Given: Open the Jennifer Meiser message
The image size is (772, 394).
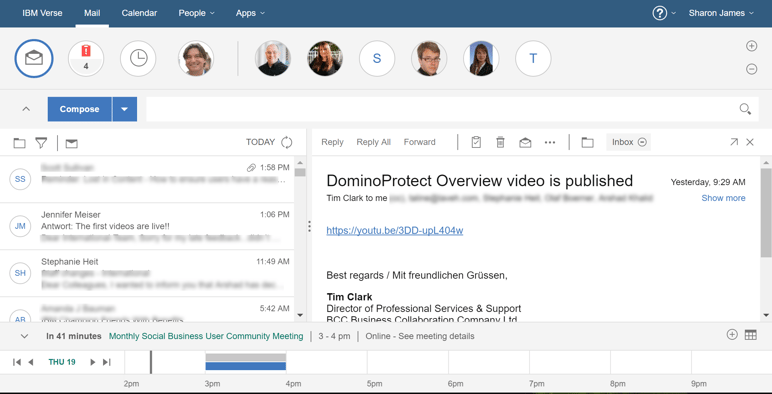Looking at the screenshot, I should pyautogui.click(x=147, y=226).
